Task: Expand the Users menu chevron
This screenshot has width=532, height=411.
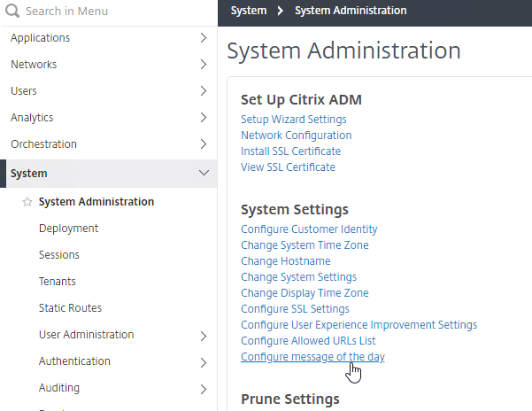Action: 204,90
